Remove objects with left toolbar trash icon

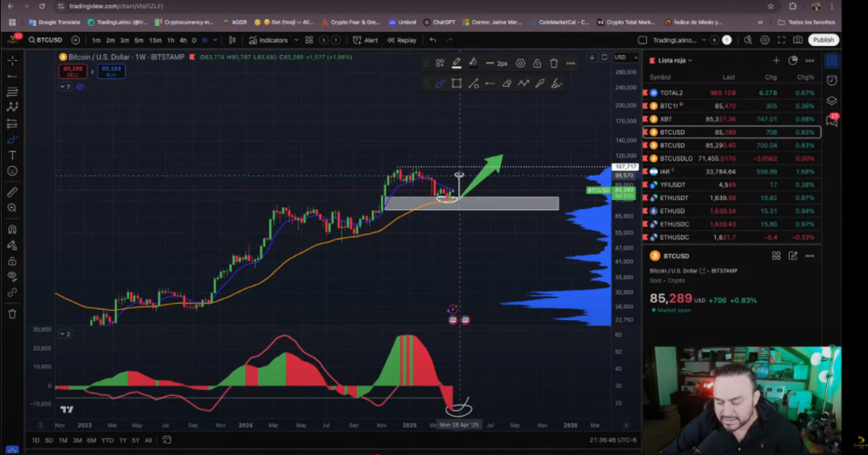(x=13, y=314)
